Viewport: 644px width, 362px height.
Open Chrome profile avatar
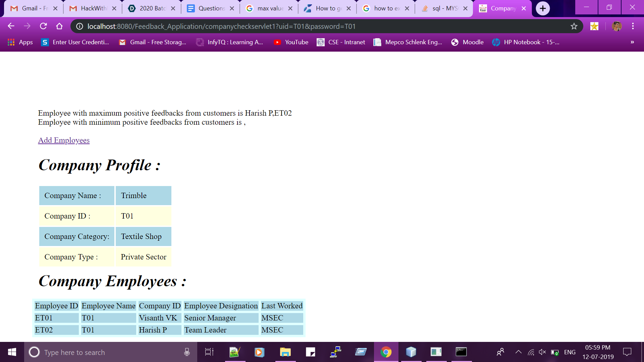pos(616,26)
